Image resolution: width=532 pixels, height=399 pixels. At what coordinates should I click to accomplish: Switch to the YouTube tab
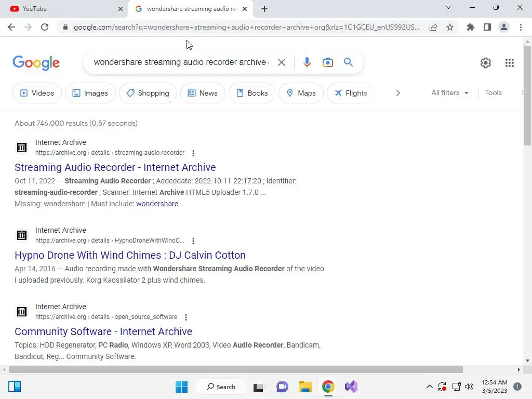(x=64, y=9)
